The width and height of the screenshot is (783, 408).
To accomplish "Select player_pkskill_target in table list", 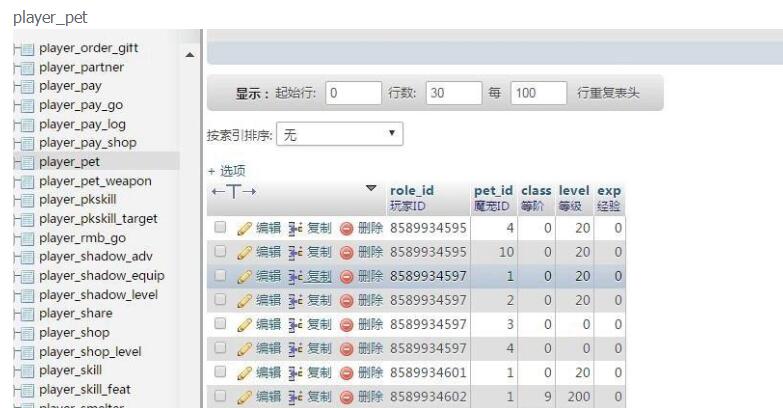I will point(98,219).
